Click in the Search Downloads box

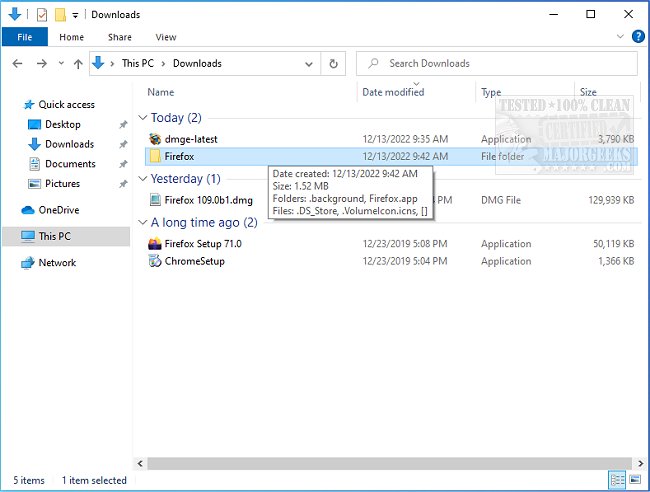click(497, 63)
